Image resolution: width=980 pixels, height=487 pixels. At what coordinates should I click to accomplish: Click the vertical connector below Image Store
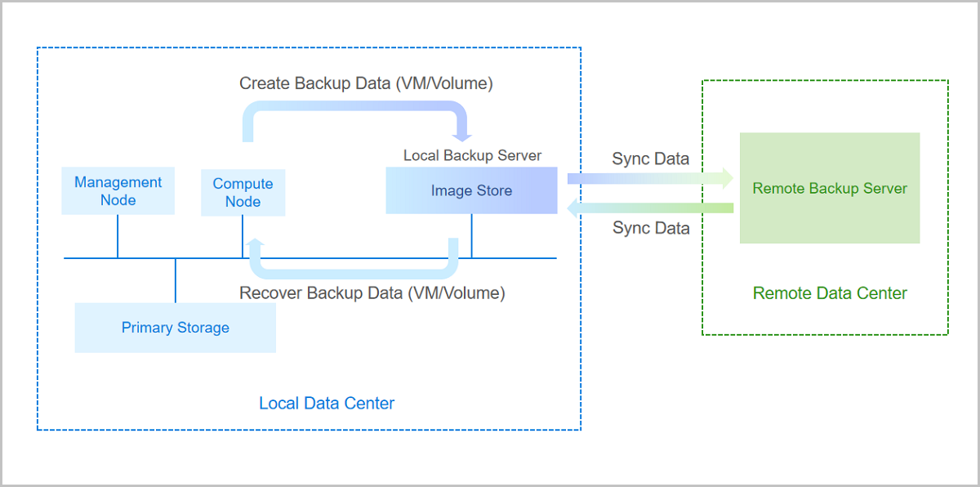coord(471,235)
